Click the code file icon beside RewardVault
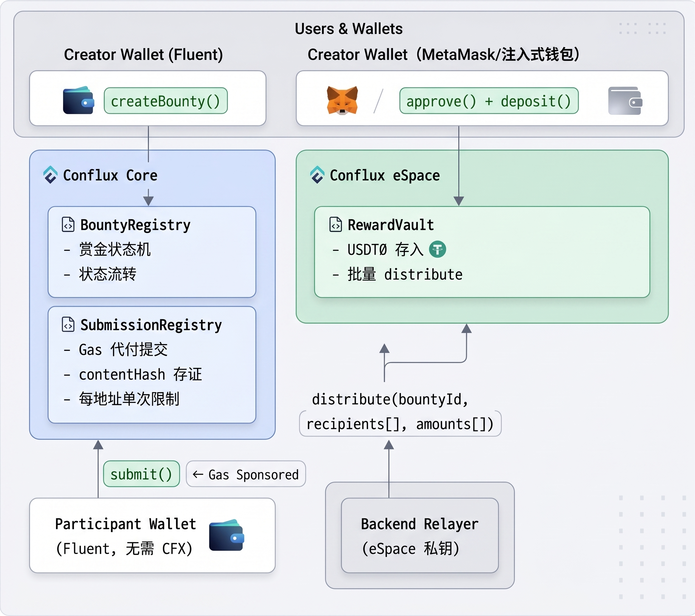 click(336, 225)
